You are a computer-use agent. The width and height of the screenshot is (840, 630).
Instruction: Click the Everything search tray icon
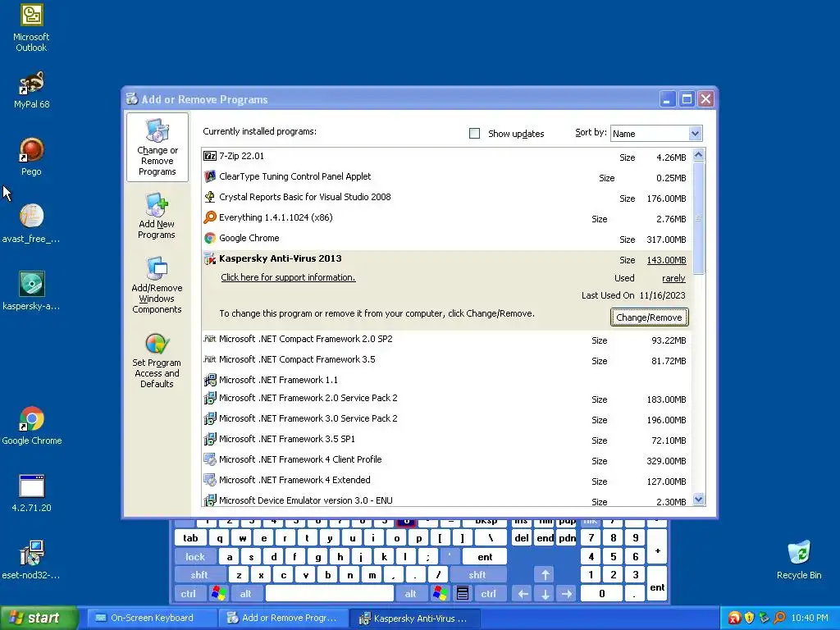point(779,618)
